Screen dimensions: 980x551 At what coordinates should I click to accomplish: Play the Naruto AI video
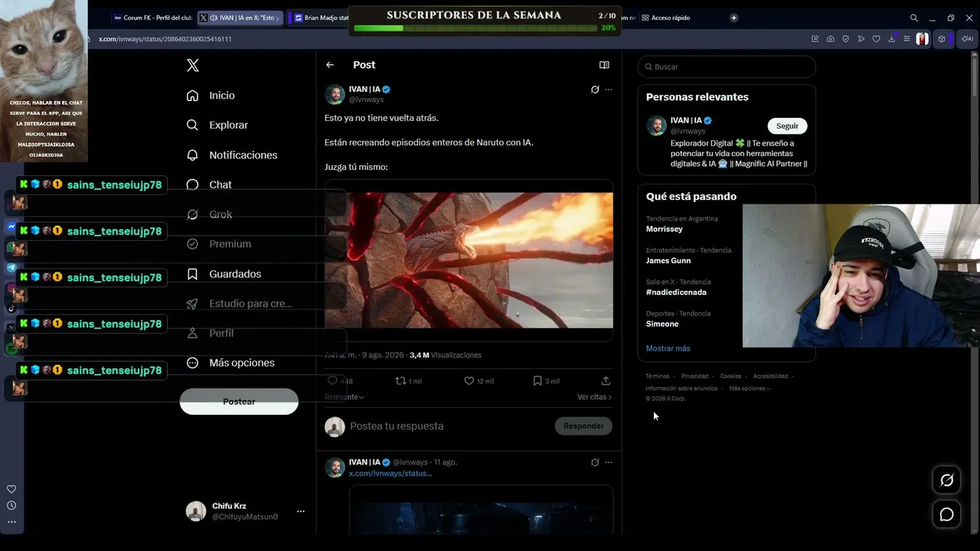[x=469, y=260]
